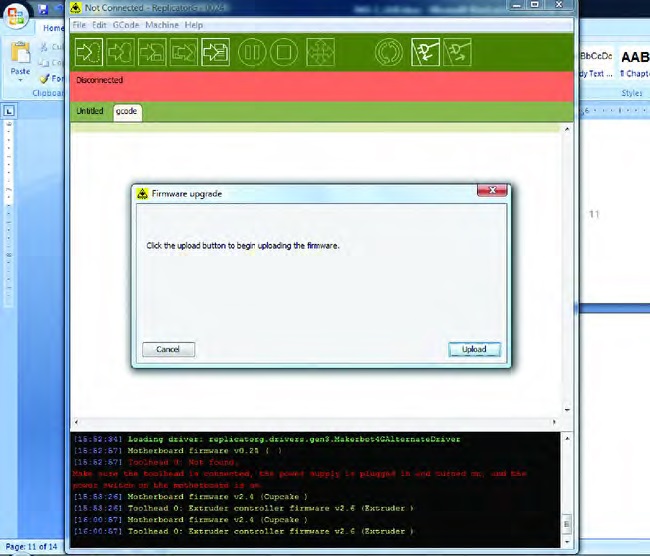Open the File menu

[79, 24]
